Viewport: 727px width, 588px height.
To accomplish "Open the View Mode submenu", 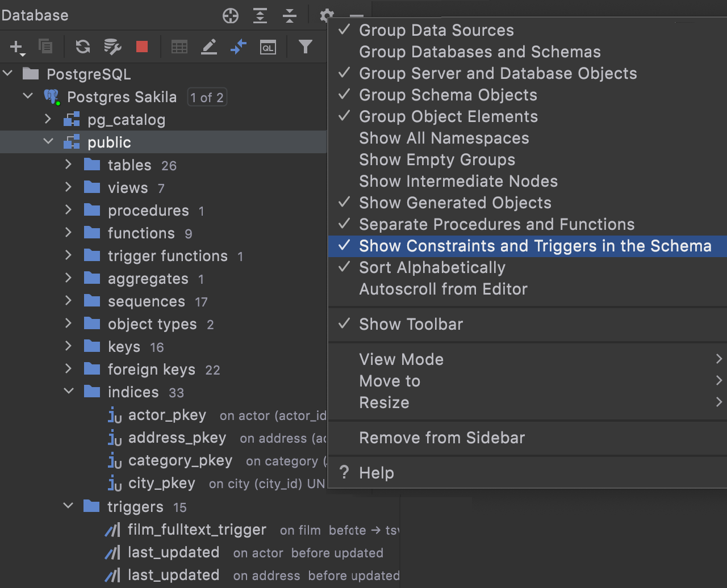I will pyautogui.click(x=401, y=359).
